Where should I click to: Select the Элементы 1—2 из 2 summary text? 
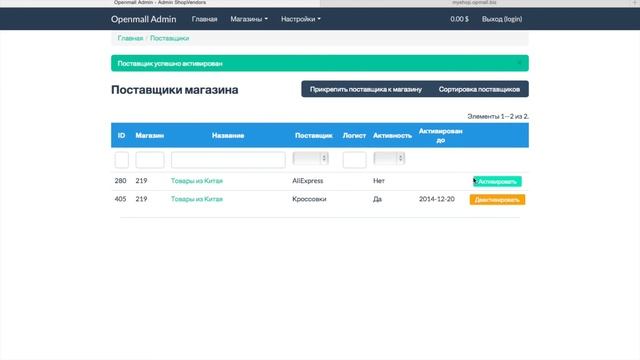[498, 116]
